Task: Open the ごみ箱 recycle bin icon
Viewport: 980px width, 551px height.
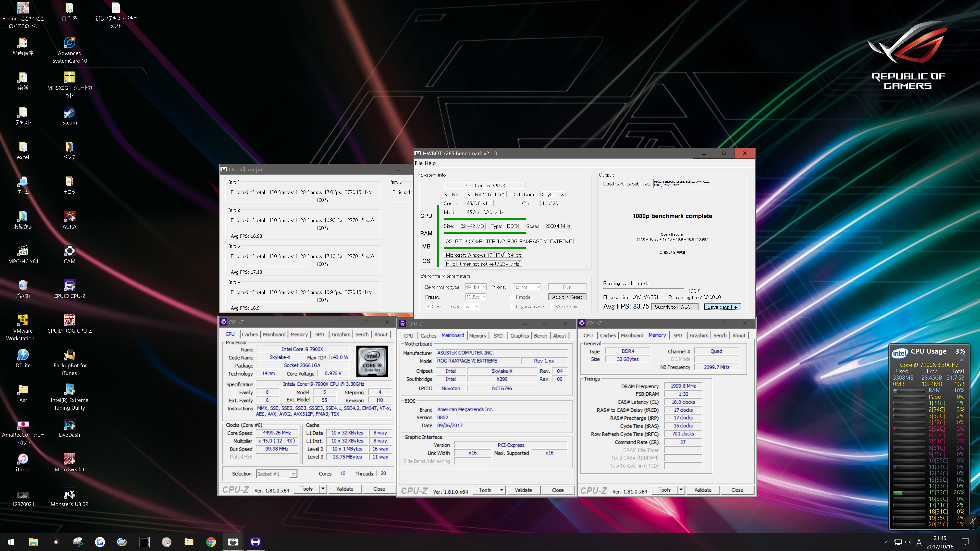Action: [23, 289]
